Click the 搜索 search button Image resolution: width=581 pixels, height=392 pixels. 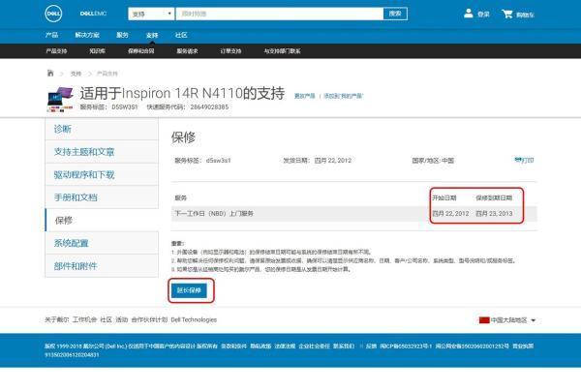pos(395,14)
